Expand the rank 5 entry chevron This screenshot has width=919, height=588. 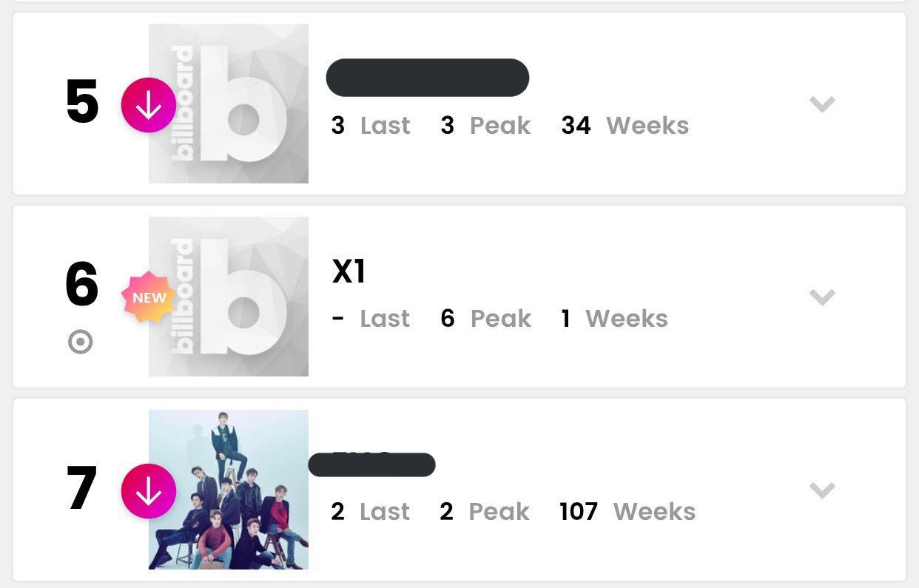coord(822,104)
